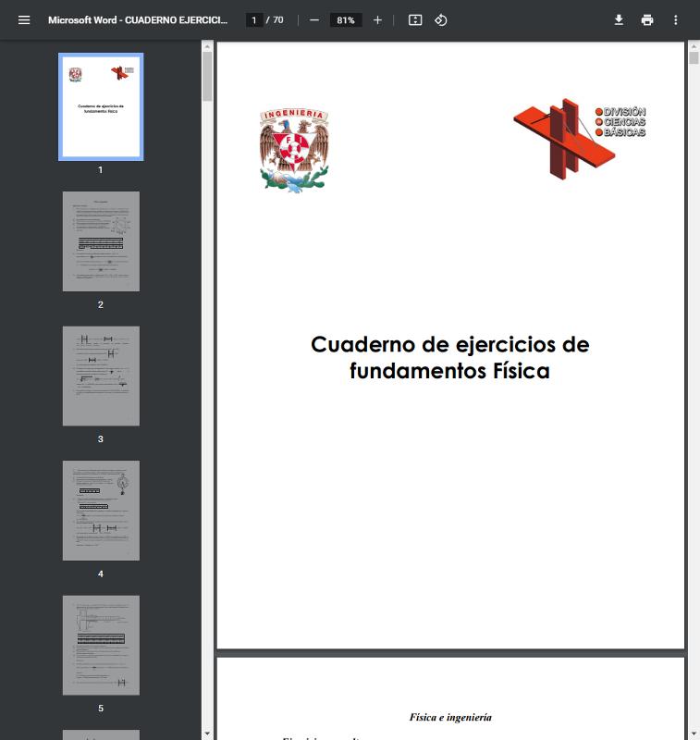Toggle the sidebar with hamburger menu icon

24,20
